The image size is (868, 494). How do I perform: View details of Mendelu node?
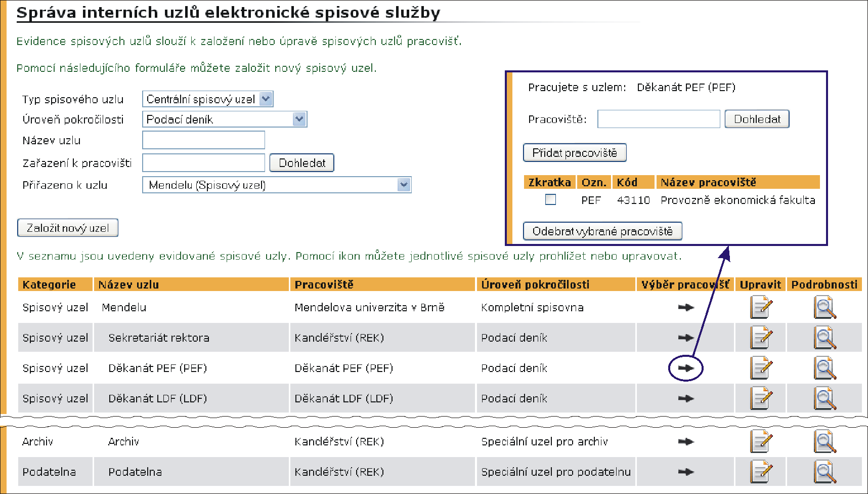[x=824, y=308]
